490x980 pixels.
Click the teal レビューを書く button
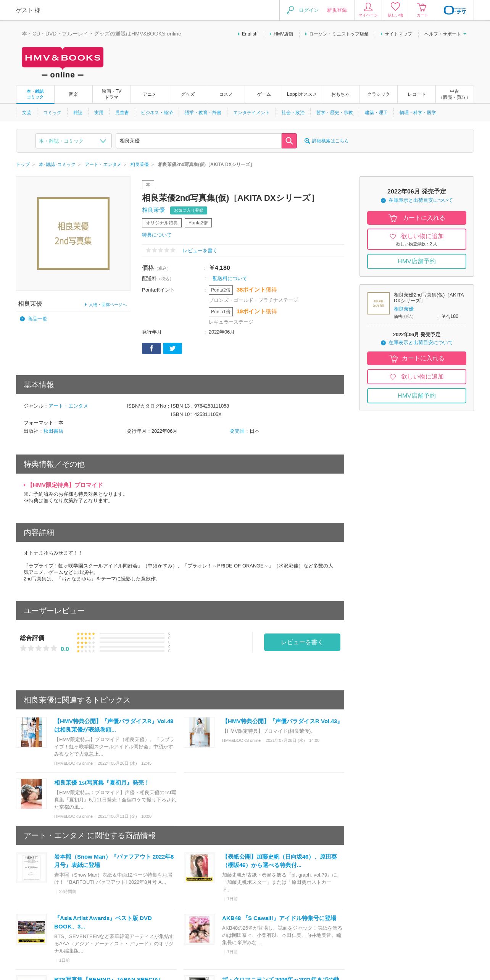pyautogui.click(x=302, y=642)
